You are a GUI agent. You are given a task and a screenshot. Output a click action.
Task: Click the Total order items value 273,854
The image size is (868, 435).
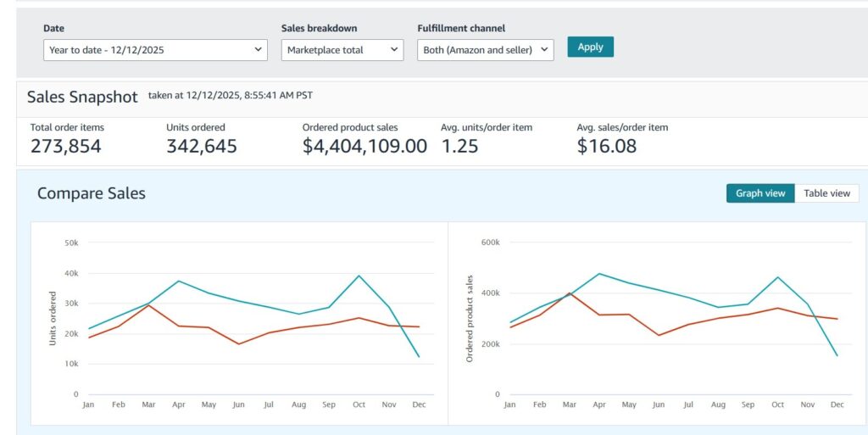[66, 146]
